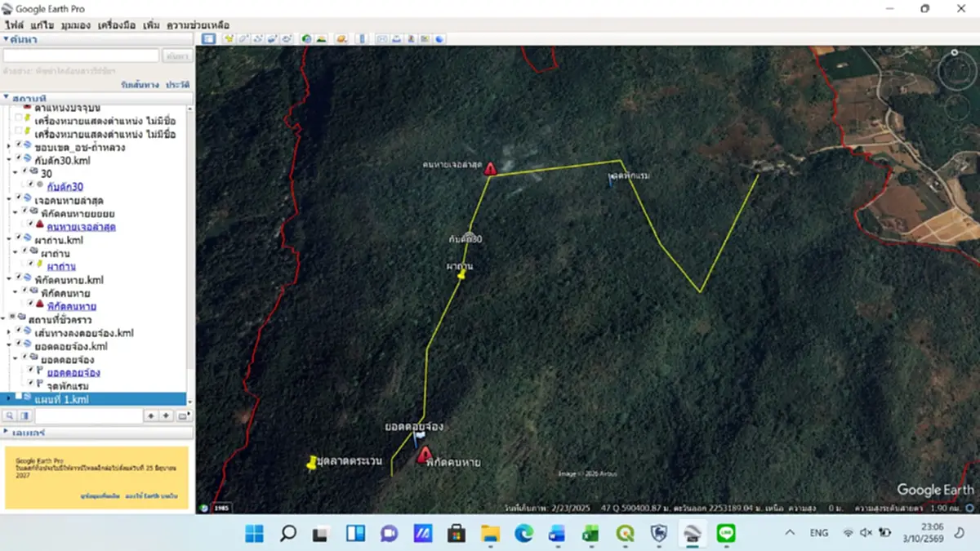Open the เครื่องมือ menu
The width and height of the screenshot is (980, 551).
(x=117, y=25)
